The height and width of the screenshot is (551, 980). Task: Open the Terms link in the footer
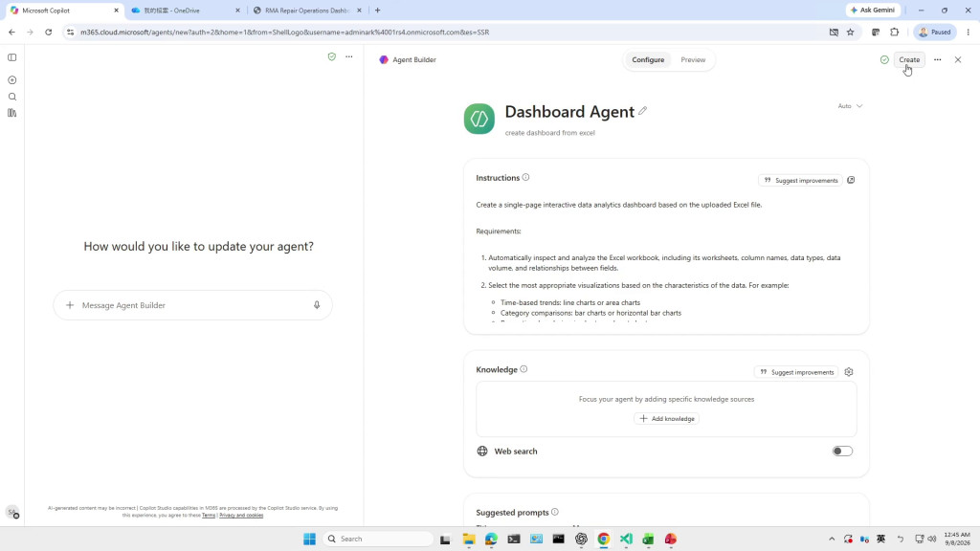pyautogui.click(x=209, y=516)
